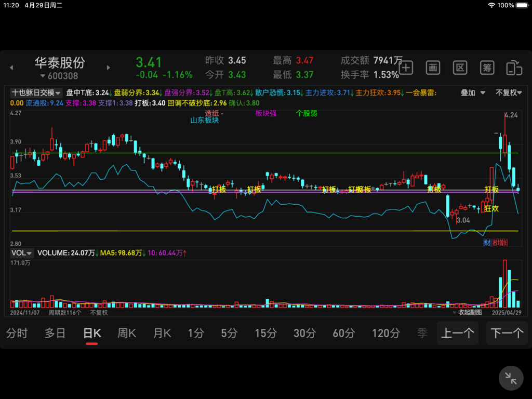Tap the 回调不破抄底:2.96 value

pos(197,103)
